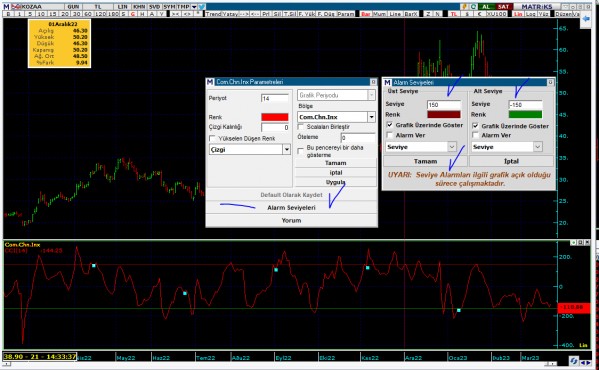Switch chart type to Mum candles
The height and width of the screenshot is (370, 599).
pos(380,14)
